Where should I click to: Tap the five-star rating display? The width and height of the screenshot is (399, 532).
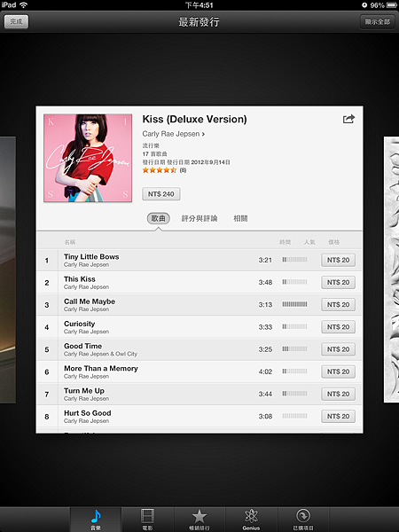click(160, 170)
